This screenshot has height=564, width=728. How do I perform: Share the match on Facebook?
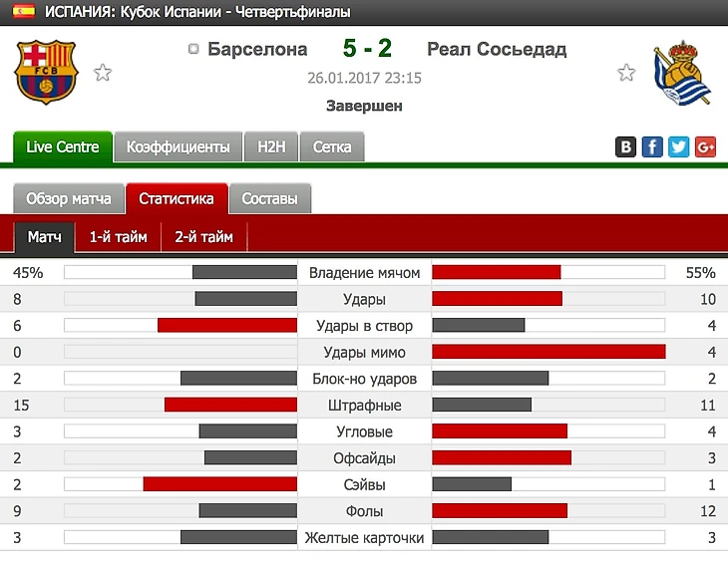652,147
